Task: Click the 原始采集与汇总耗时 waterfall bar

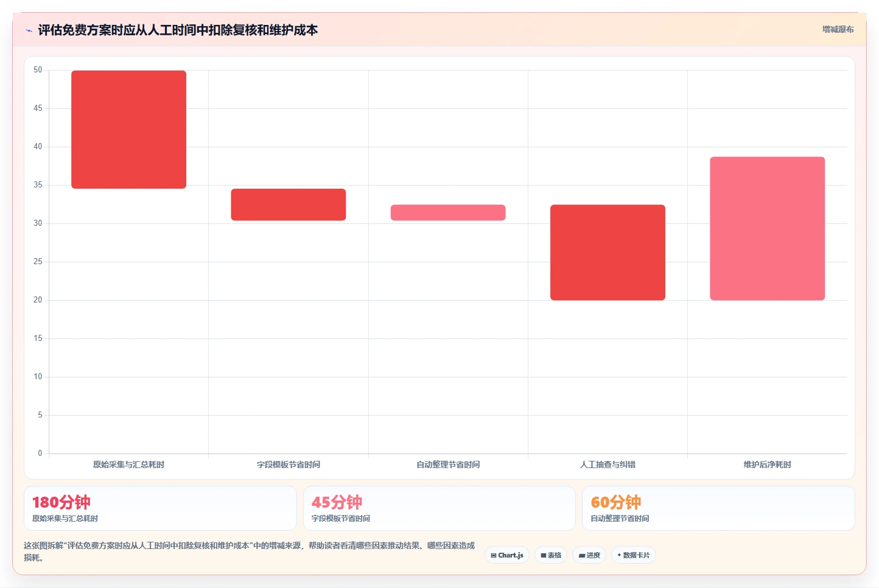Action: click(x=129, y=130)
